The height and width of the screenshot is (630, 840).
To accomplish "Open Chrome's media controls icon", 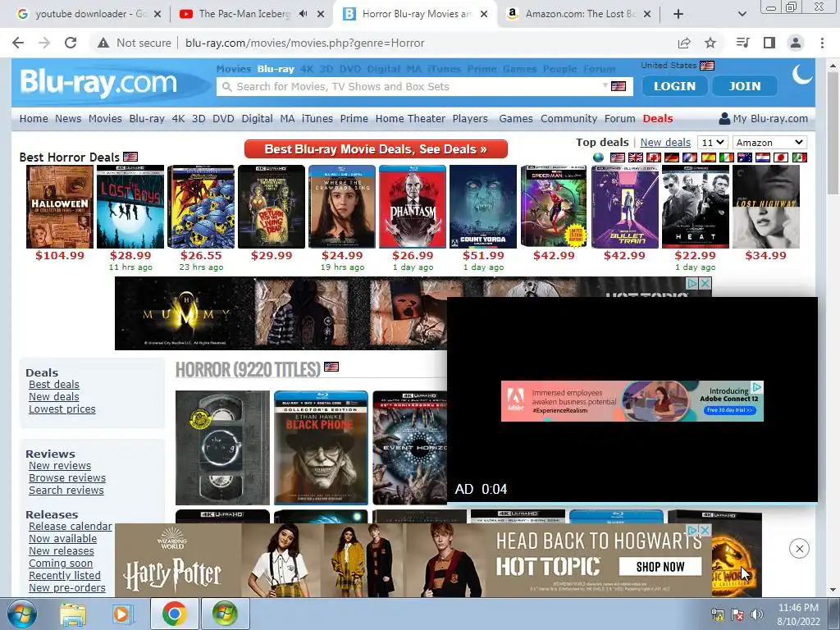I will (743, 43).
